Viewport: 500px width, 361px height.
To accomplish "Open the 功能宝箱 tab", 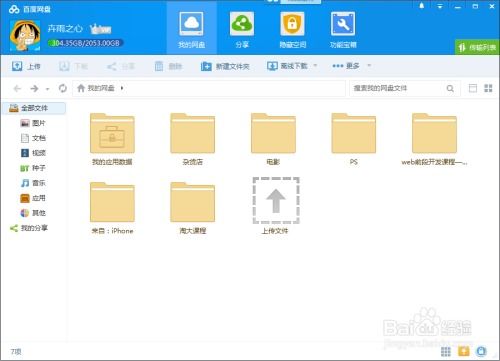I will click(x=343, y=30).
